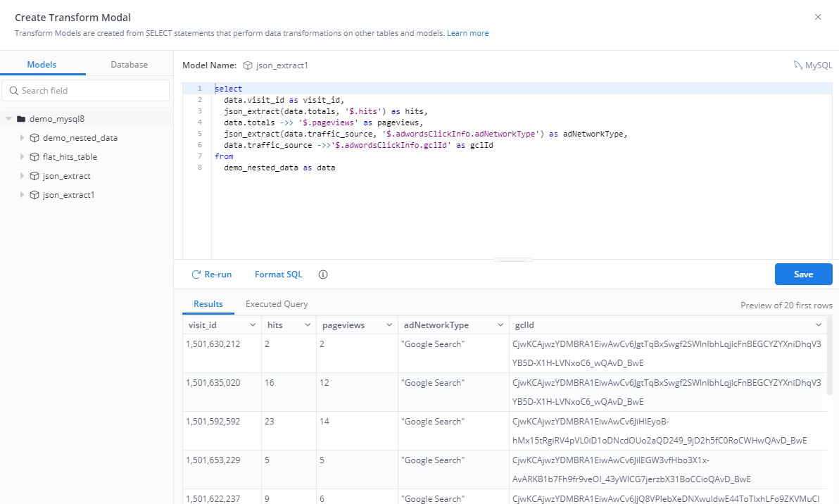Select the Results tab
839x504 pixels.
click(208, 303)
